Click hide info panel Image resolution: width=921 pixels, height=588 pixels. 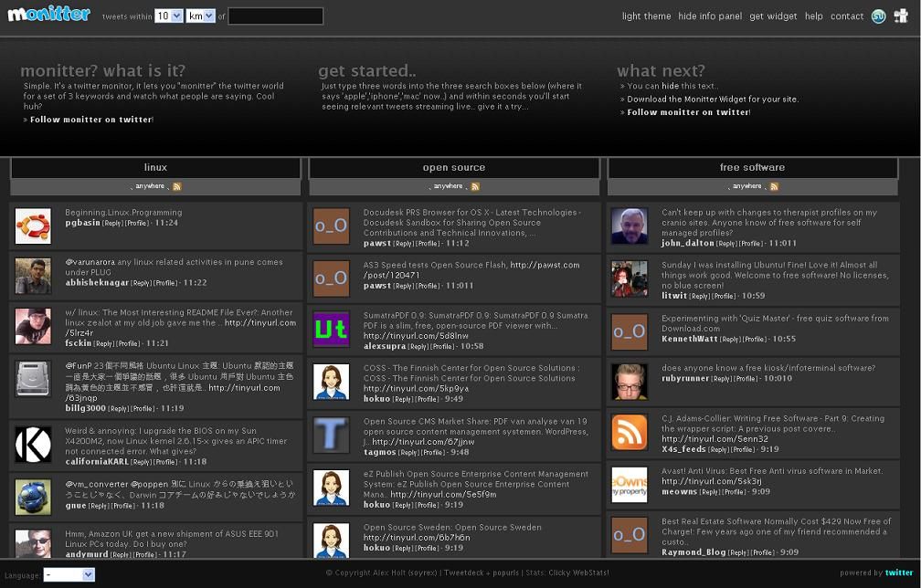[x=710, y=16]
